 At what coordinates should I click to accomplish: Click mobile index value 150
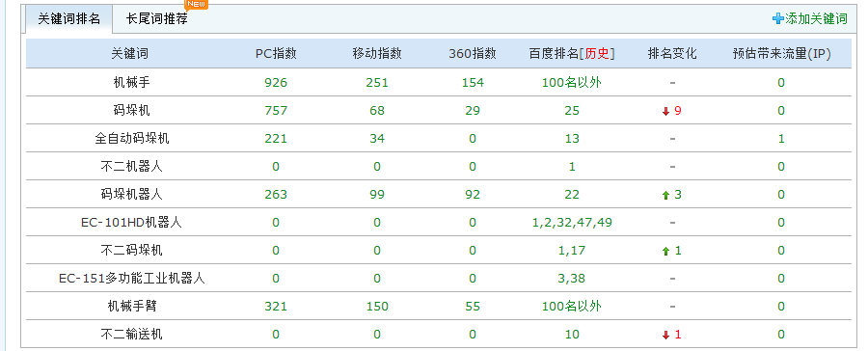point(377,307)
